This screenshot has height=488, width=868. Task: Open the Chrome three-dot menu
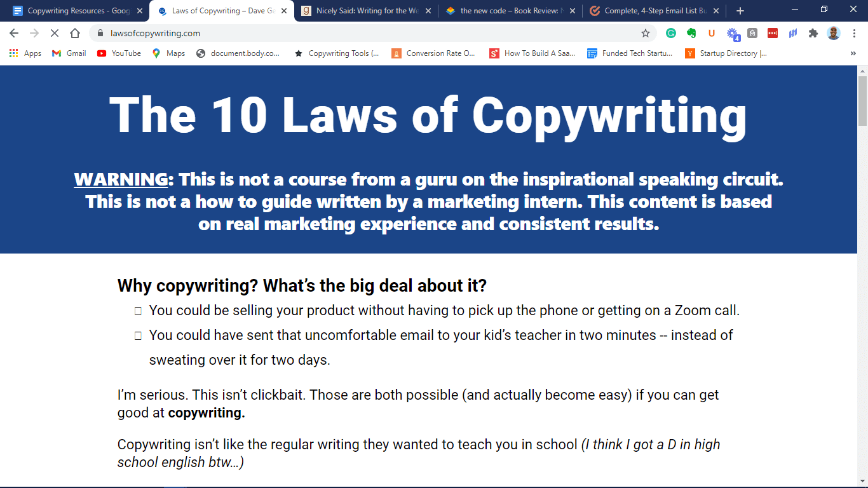853,33
